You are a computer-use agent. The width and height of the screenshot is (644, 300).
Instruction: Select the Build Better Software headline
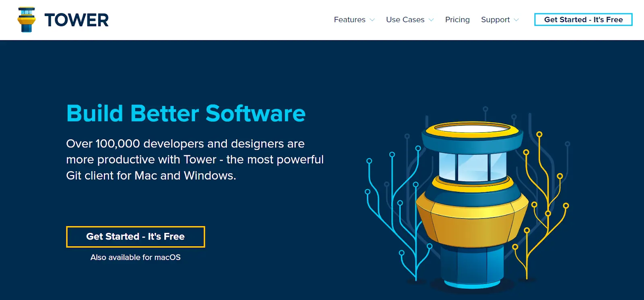tap(186, 113)
